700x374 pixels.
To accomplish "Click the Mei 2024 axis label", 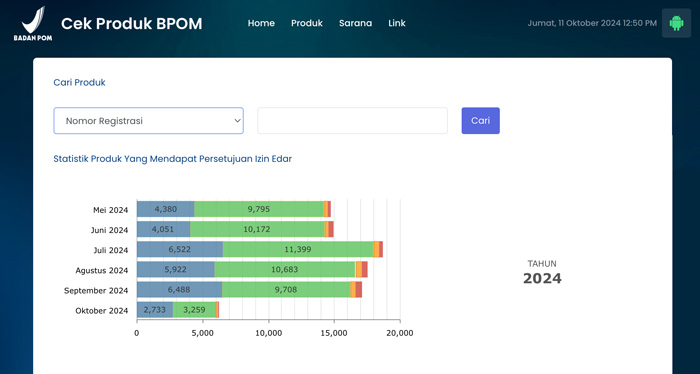I will pyautogui.click(x=110, y=210).
